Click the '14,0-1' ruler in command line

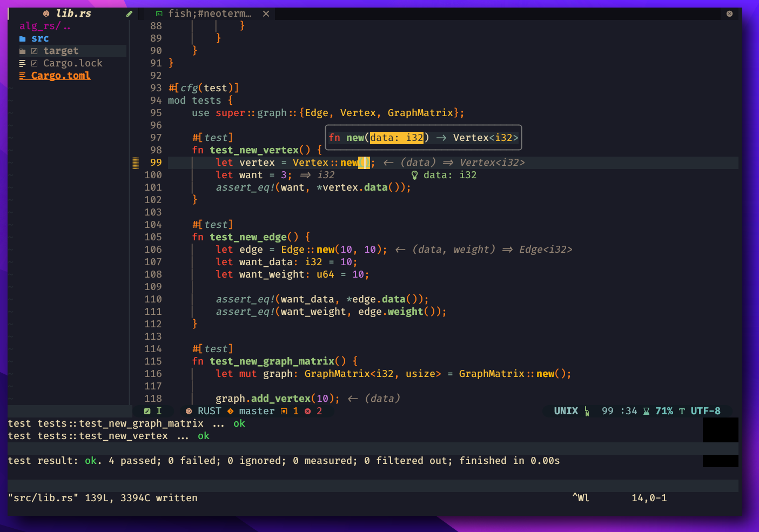649,498
